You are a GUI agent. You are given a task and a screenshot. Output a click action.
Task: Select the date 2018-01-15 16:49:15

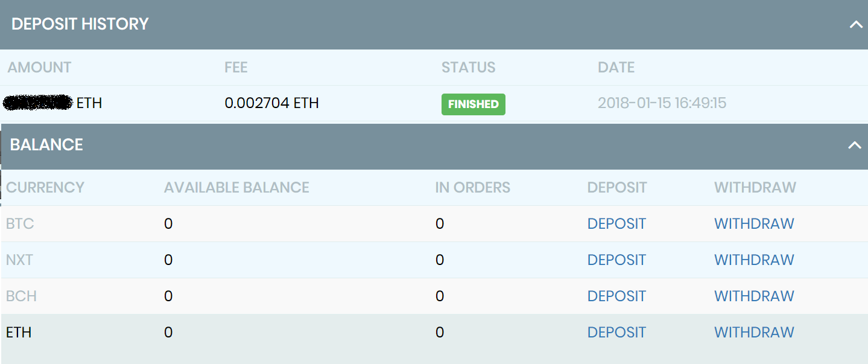[662, 103]
